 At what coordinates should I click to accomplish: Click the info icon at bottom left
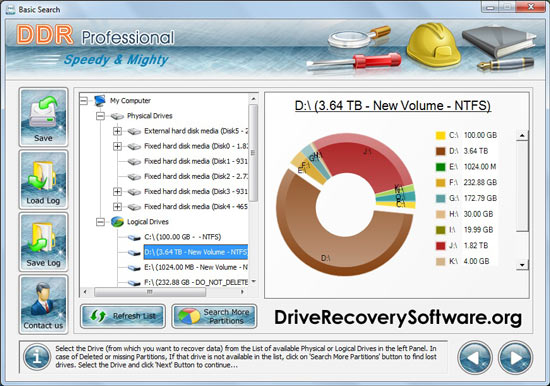coord(37,357)
